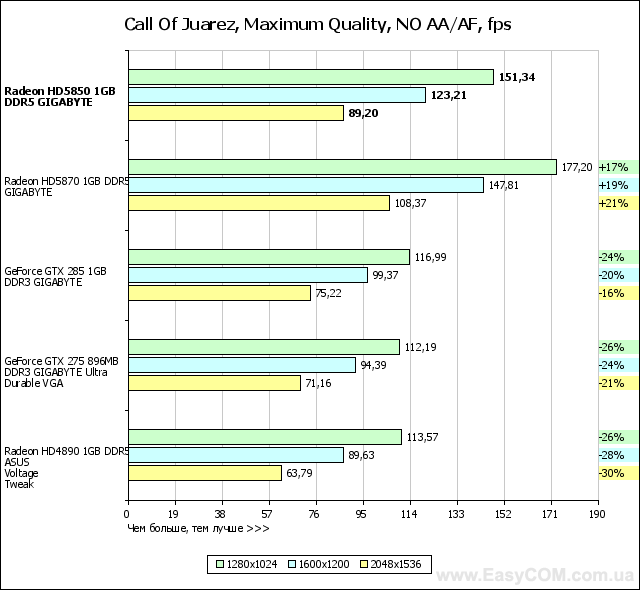Click the blue 1600x1200 legend swatch

click(x=292, y=564)
